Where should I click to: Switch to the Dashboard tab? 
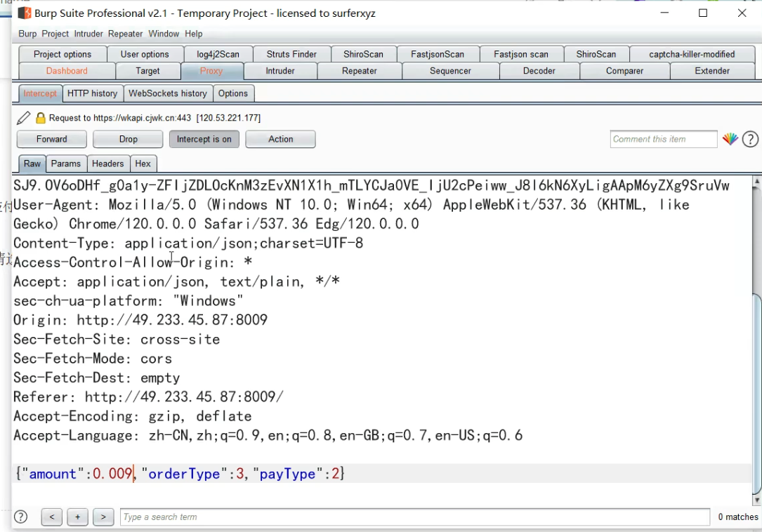[67, 71]
